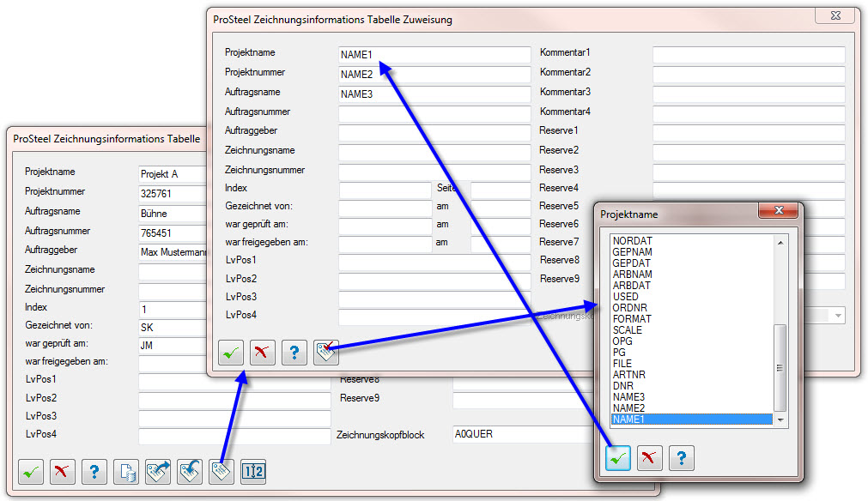Open help in Zeichnungsinformations Tabelle window
The width and height of the screenshot is (868, 501).
click(x=94, y=472)
